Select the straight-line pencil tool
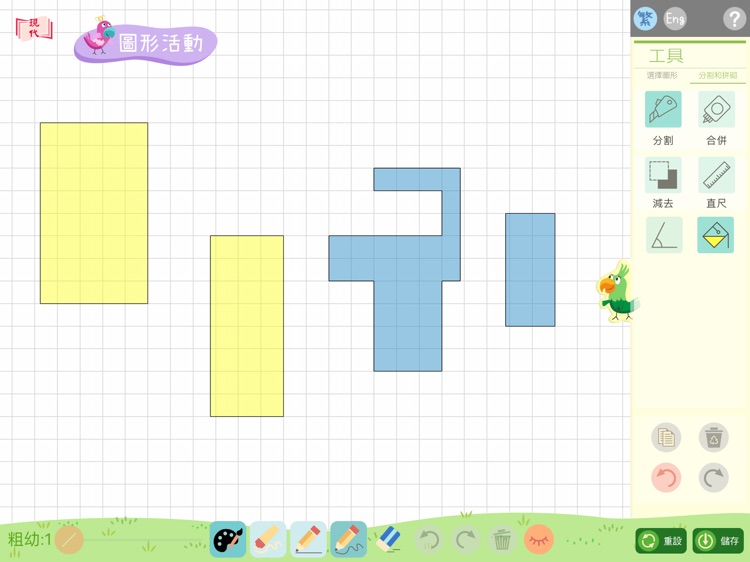This screenshot has height=562, width=750. point(309,540)
